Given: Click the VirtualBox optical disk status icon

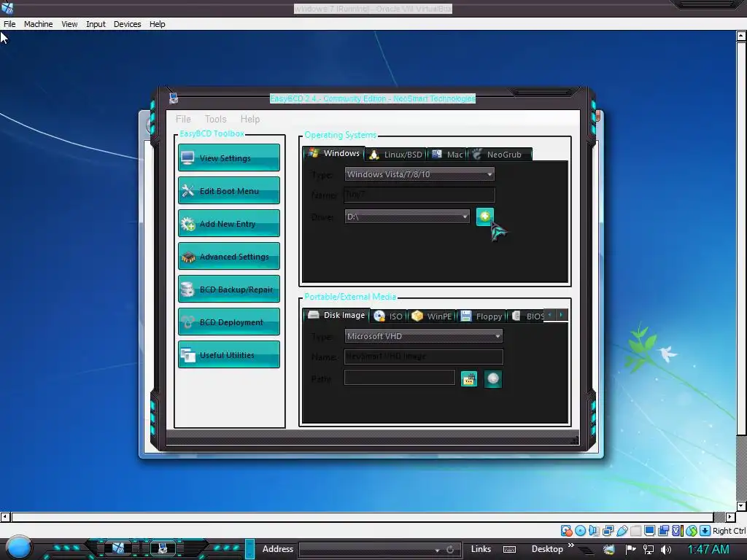Looking at the screenshot, I should point(580,531).
